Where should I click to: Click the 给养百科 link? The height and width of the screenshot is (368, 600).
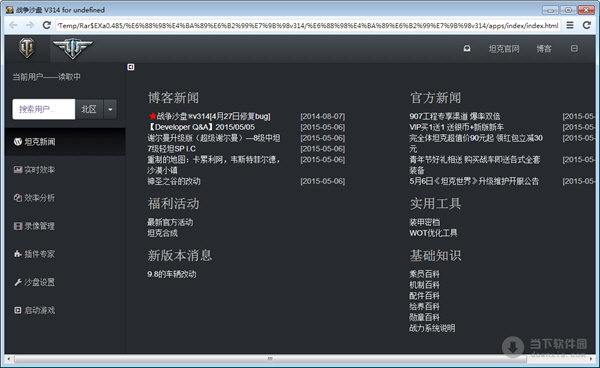click(425, 306)
